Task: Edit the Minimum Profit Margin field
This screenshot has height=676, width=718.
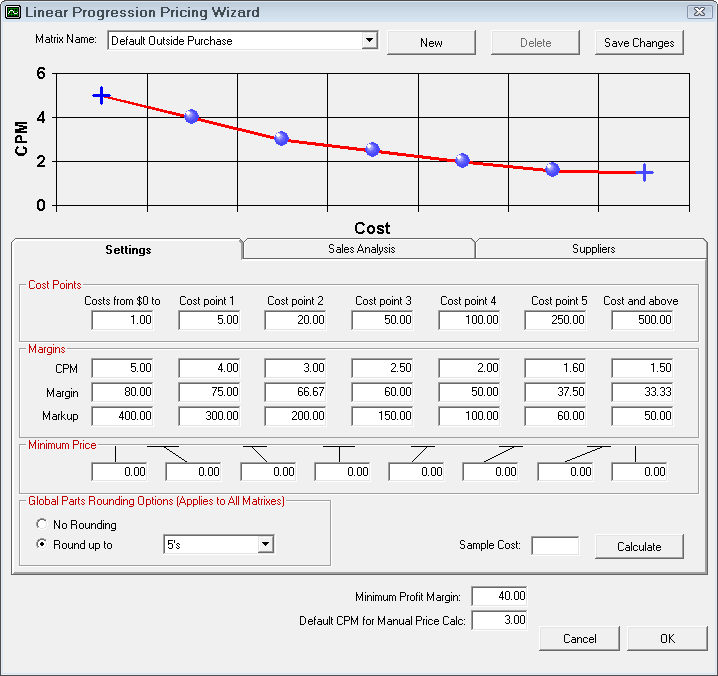Action: coord(498,597)
